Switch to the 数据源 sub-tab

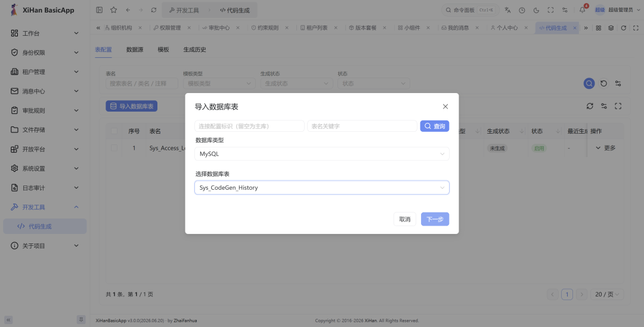(135, 50)
